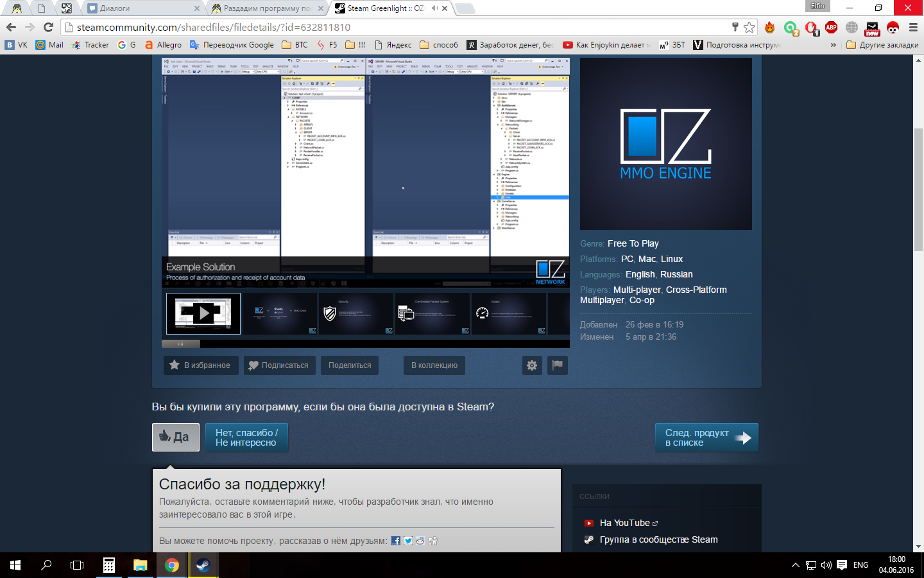Screen dimensions: 924x578
Task: Open the 'Другие закладки' bookmarks folder
Action: 882,45
